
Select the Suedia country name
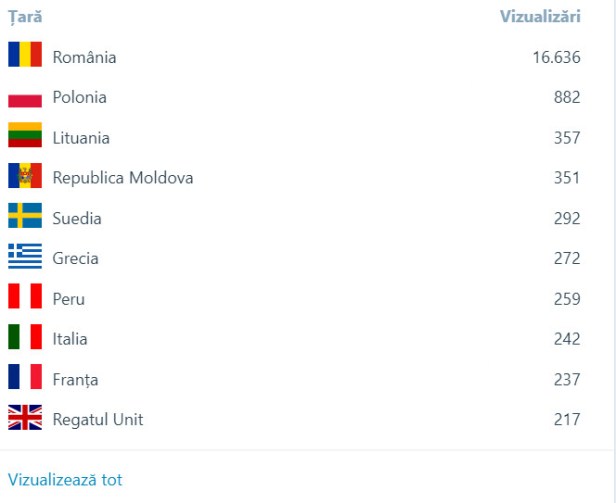[77, 218]
